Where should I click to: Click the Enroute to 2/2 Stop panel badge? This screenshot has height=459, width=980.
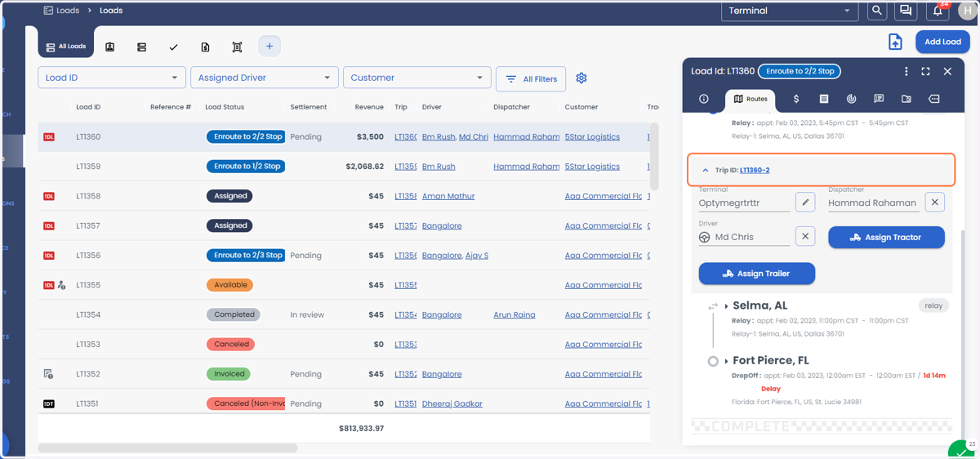[x=800, y=71]
